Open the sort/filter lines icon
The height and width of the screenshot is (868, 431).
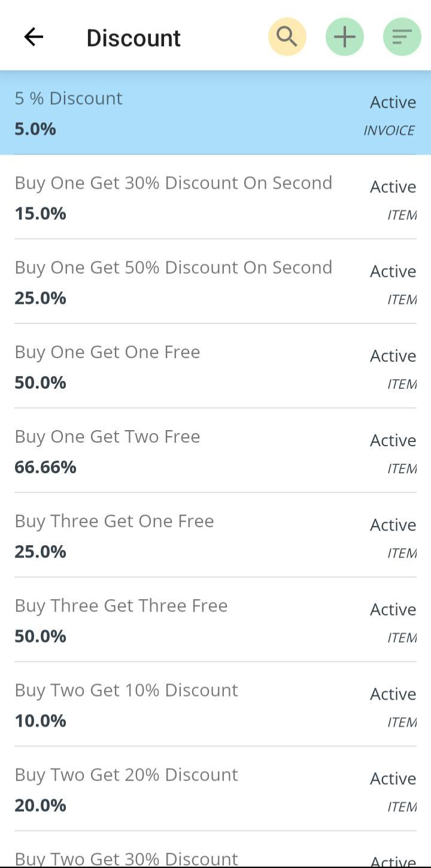[x=402, y=37]
